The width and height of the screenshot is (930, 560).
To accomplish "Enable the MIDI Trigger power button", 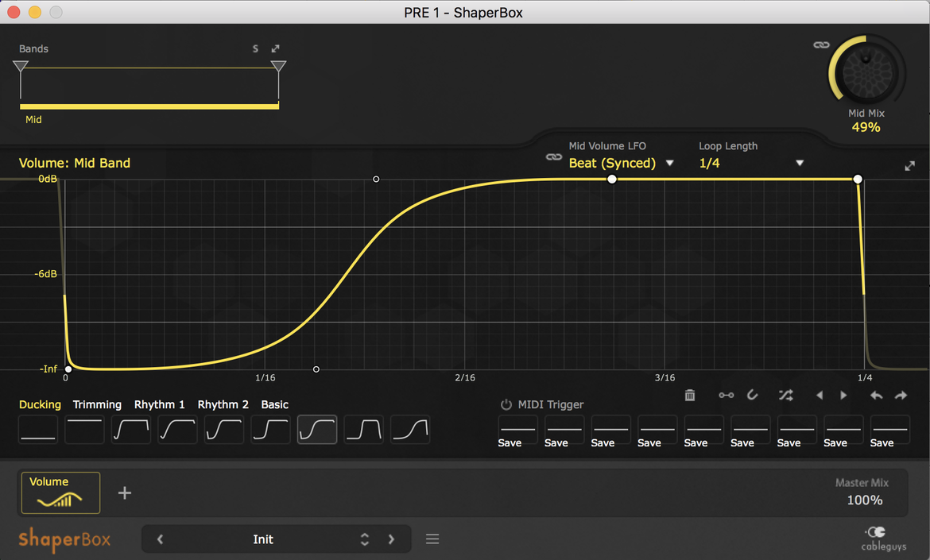I will pos(506,405).
